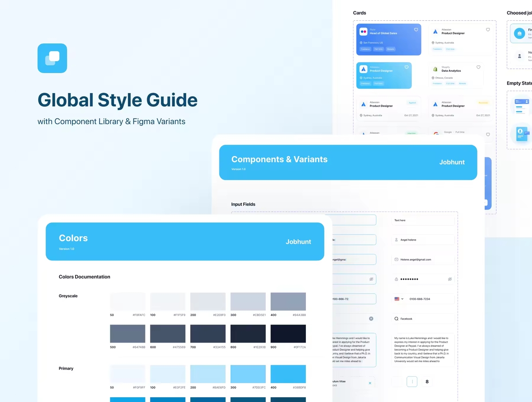The width and height of the screenshot is (532, 402).
Task: Click the Remote tag on Flickr card
Action: 391,49
